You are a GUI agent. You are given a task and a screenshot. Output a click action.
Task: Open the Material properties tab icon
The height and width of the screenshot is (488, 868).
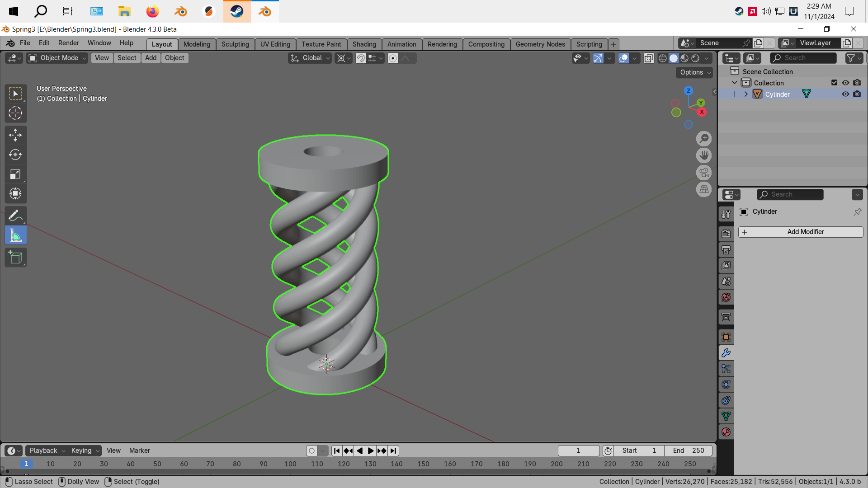tap(726, 432)
